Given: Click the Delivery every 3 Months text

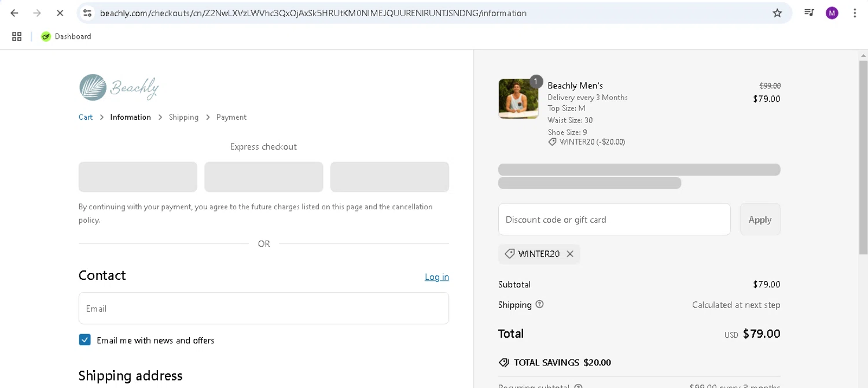Looking at the screenshot, I should tap(588, 97).
